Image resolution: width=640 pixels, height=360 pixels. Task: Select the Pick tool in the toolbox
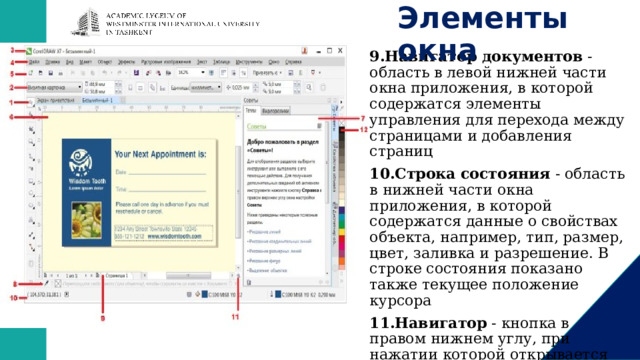coord(31,103)
